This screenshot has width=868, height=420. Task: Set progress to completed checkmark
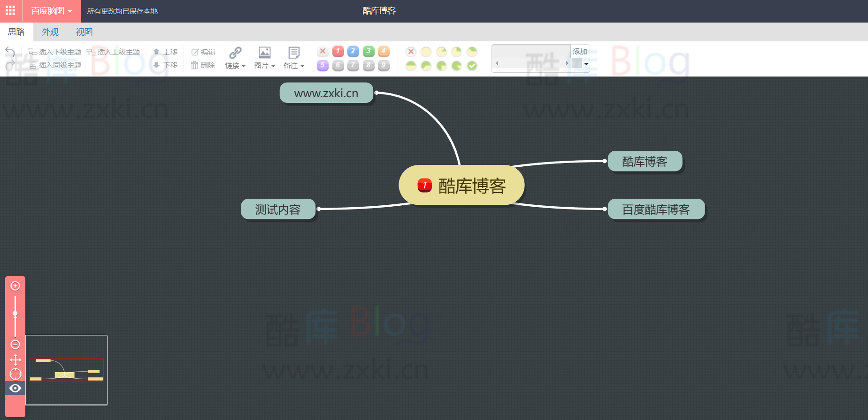point(472,66)
